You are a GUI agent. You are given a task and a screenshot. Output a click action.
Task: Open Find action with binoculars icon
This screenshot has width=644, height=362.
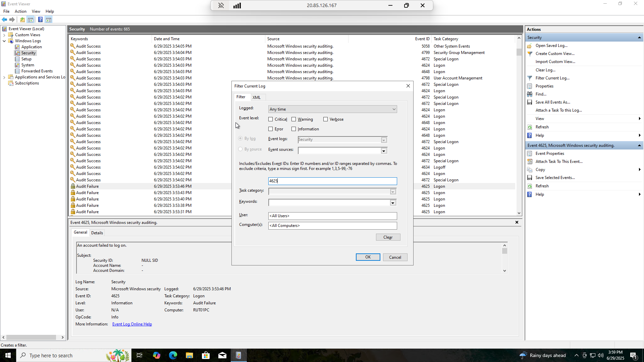click(541, 94)
